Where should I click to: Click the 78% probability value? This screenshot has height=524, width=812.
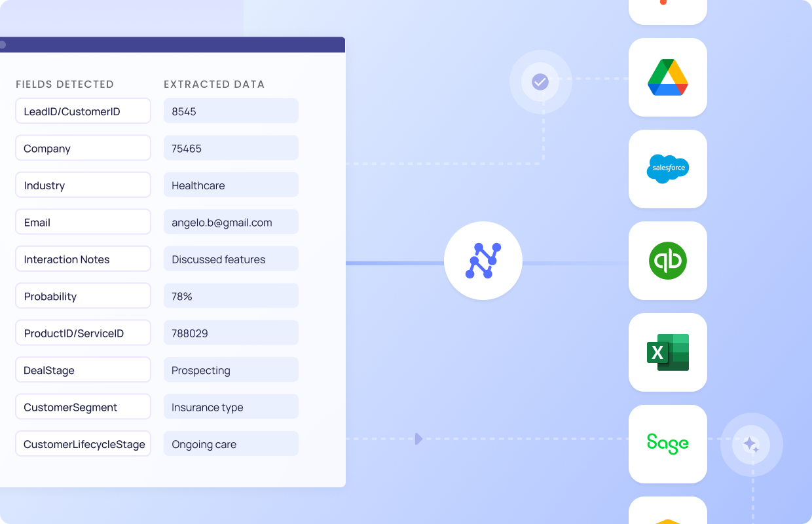(231, 296)
